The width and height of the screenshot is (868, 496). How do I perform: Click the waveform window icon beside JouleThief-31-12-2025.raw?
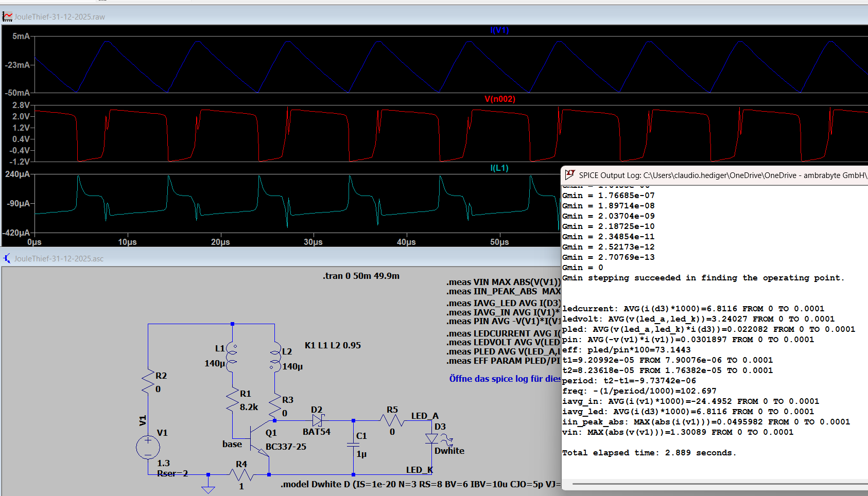coord(7,16)
